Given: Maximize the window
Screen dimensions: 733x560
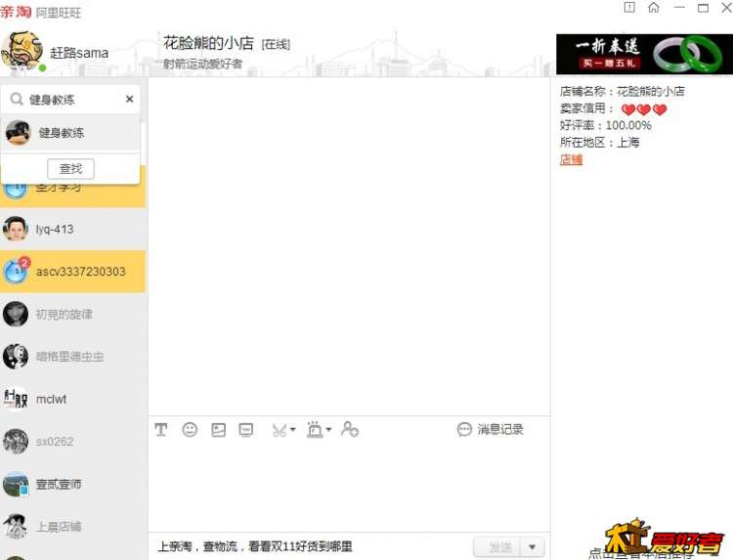Looking at the screenshot, I should click(x=703, y=8).
